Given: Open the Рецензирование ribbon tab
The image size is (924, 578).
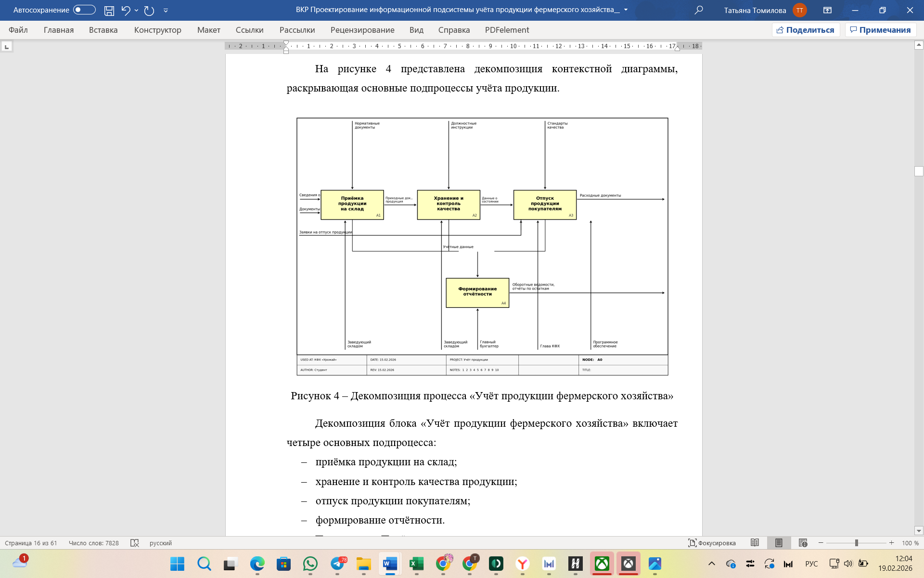Looking at the screenshot, I should click(362, 30).
